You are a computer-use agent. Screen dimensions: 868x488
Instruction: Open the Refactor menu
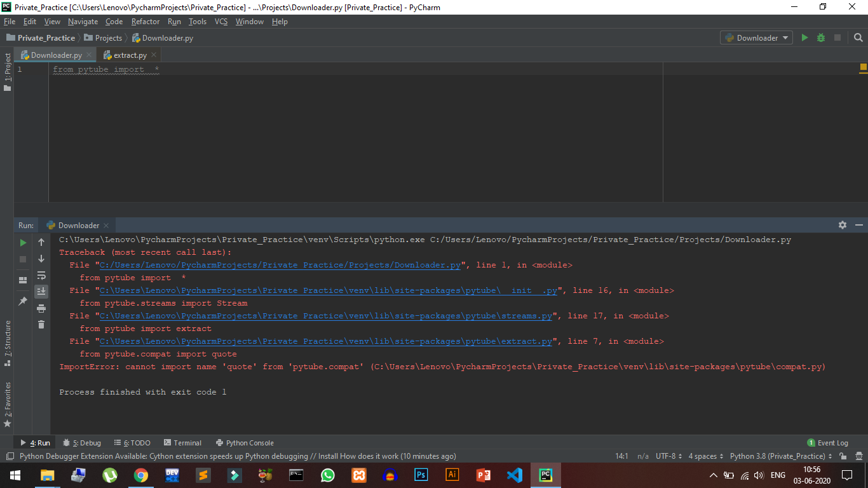click(146, 21)
